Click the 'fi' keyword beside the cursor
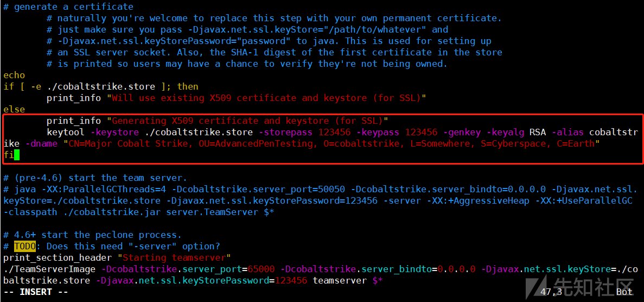 point(9,155)
